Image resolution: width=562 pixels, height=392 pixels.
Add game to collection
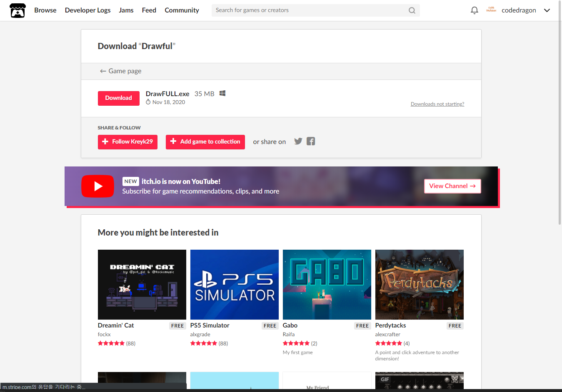205,142
